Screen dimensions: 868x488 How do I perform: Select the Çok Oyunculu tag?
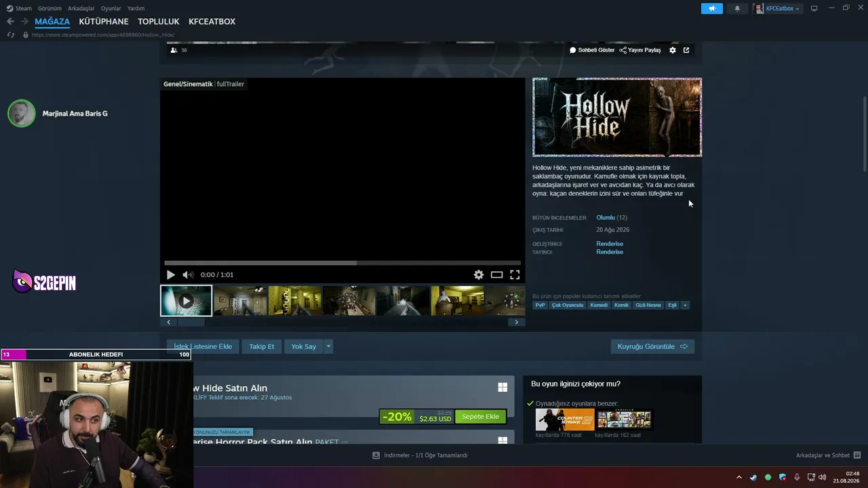point(568,305)
